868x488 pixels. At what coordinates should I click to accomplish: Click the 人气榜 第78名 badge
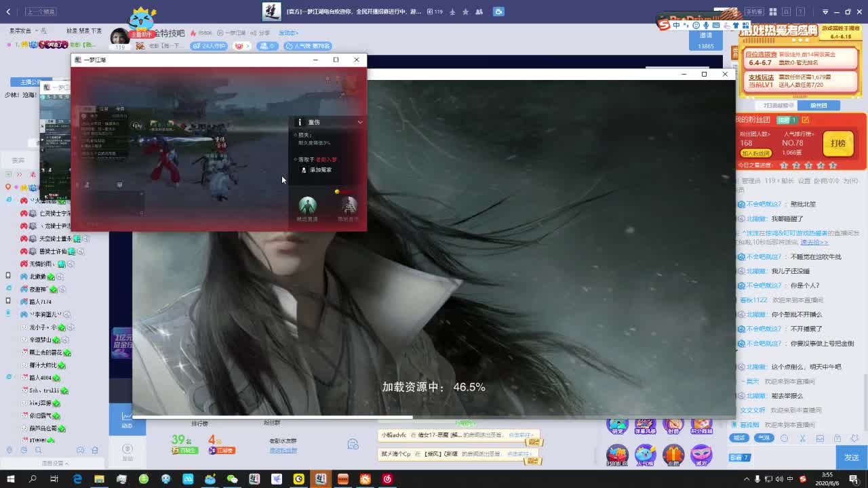(x=307, y=45)
